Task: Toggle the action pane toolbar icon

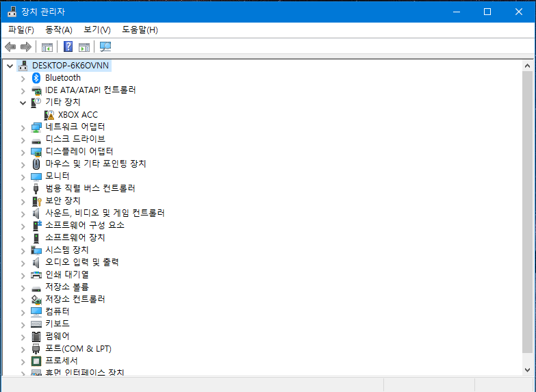Action: point(84,47)
